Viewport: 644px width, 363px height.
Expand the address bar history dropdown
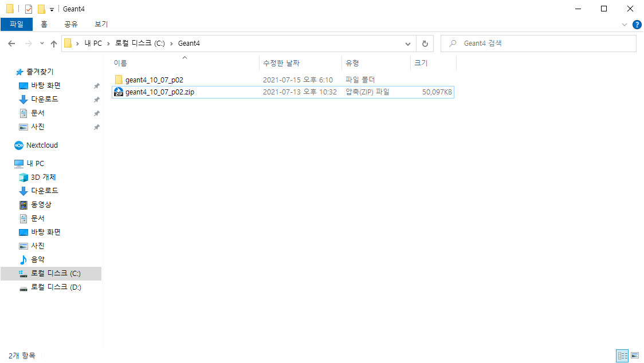[408, 44]
